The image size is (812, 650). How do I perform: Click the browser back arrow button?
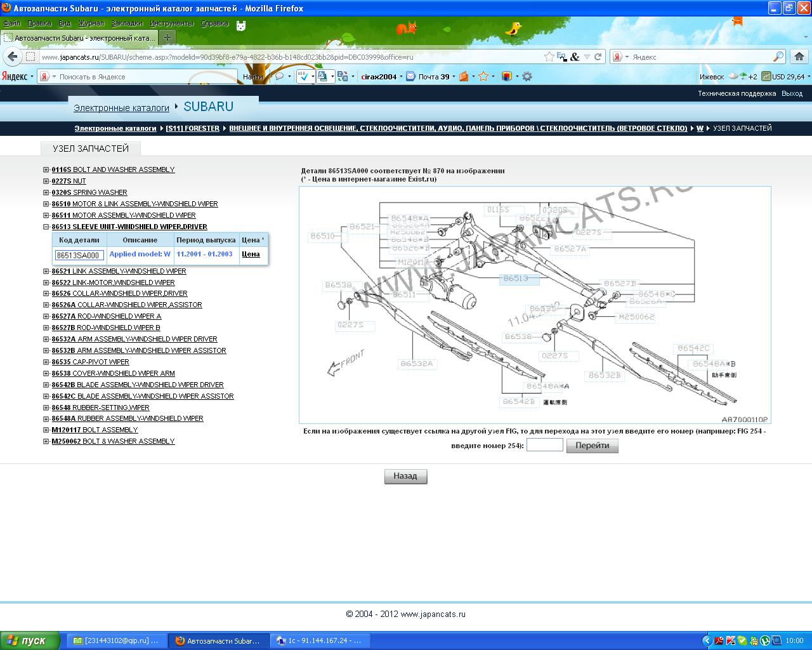(12, 56)
